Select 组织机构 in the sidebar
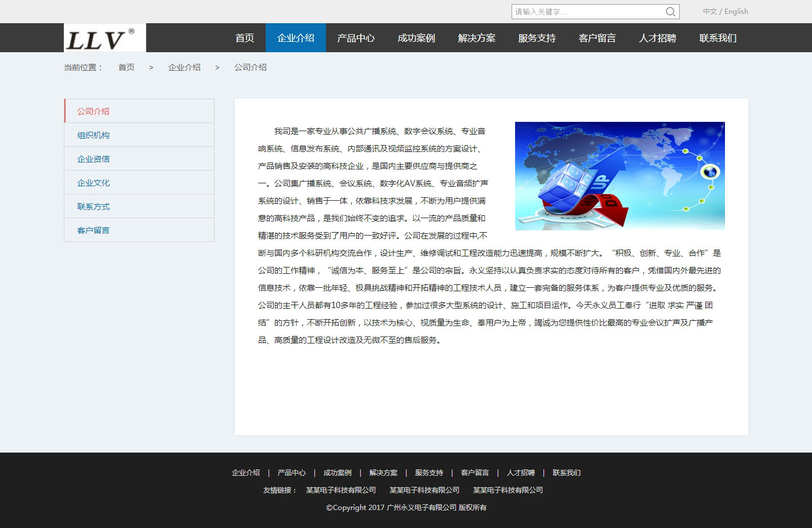812x528 pixels. click(x=93, y=135)
